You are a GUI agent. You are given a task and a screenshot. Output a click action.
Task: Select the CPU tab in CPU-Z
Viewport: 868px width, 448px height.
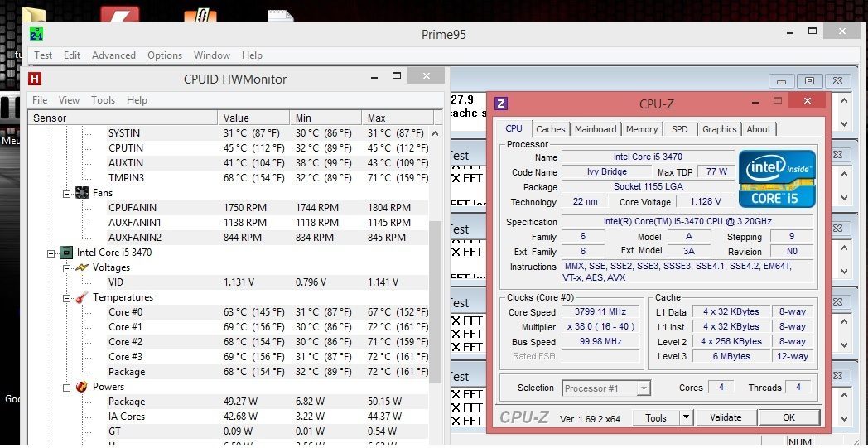514,128
